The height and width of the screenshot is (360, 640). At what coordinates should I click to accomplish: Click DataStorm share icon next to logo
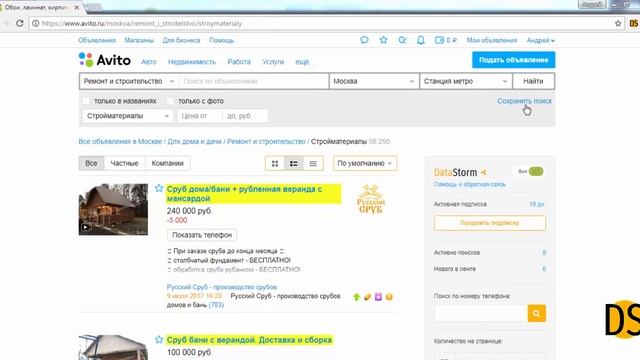point(484,173)
